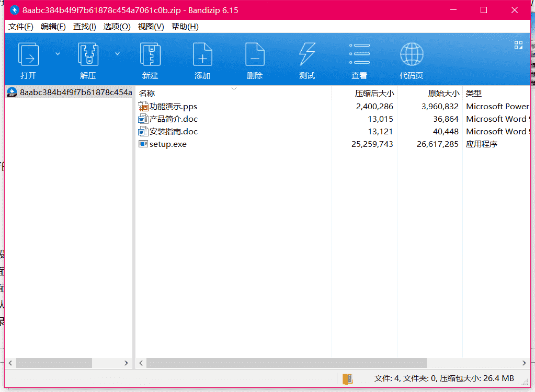
Task: Click file list horizontal scrollbar thumb
Action: pos(287,363)
